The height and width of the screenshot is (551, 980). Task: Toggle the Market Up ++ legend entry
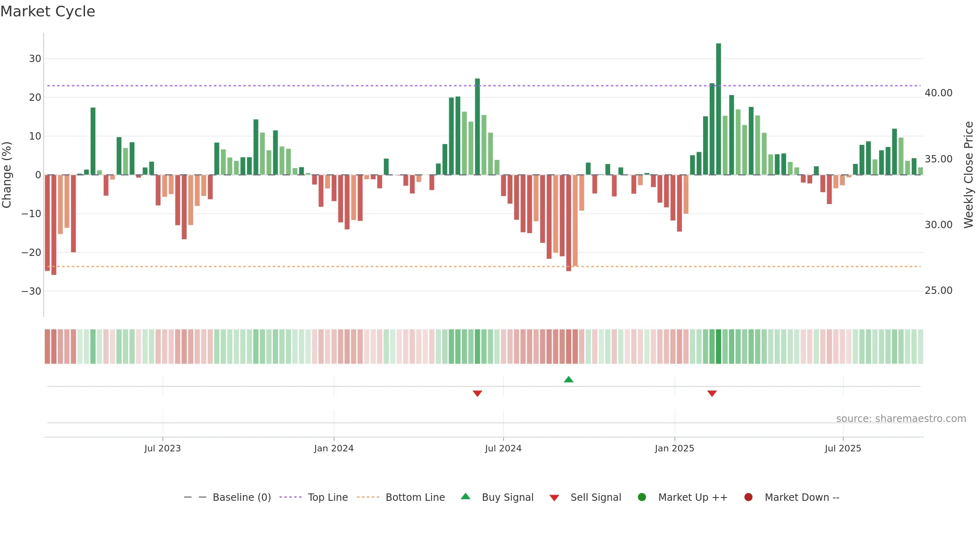pyautogui.click(x=682, y=497)
